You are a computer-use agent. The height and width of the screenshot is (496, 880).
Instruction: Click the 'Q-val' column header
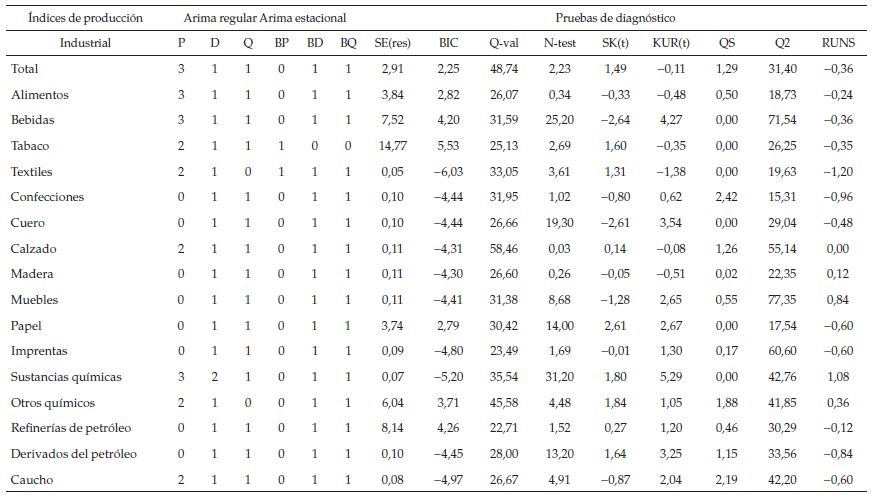(503, 43)
